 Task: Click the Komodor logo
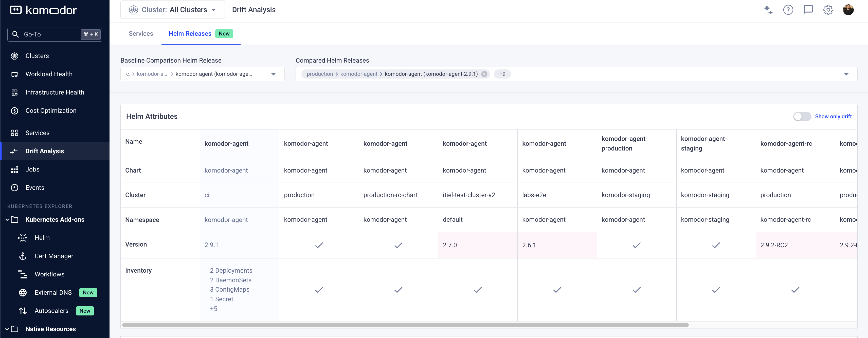[43, 10]
